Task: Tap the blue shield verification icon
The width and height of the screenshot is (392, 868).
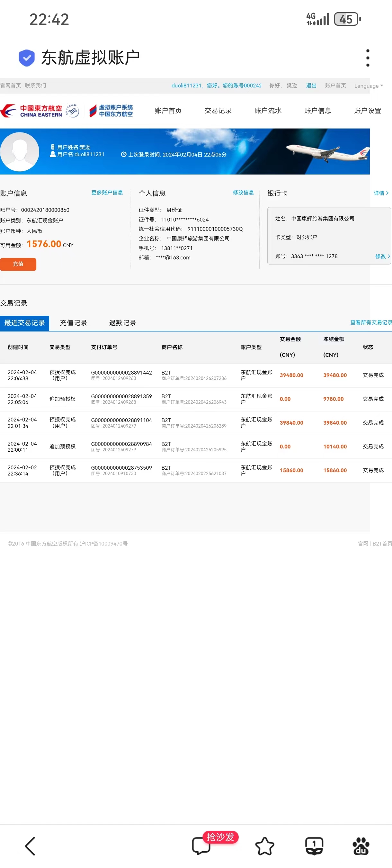Action: (27, 58)
